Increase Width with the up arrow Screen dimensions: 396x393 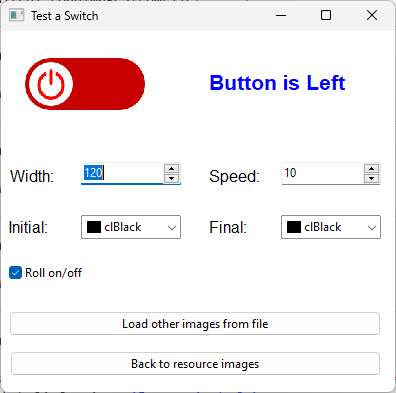pyautogui.click(x=172, y=168)
